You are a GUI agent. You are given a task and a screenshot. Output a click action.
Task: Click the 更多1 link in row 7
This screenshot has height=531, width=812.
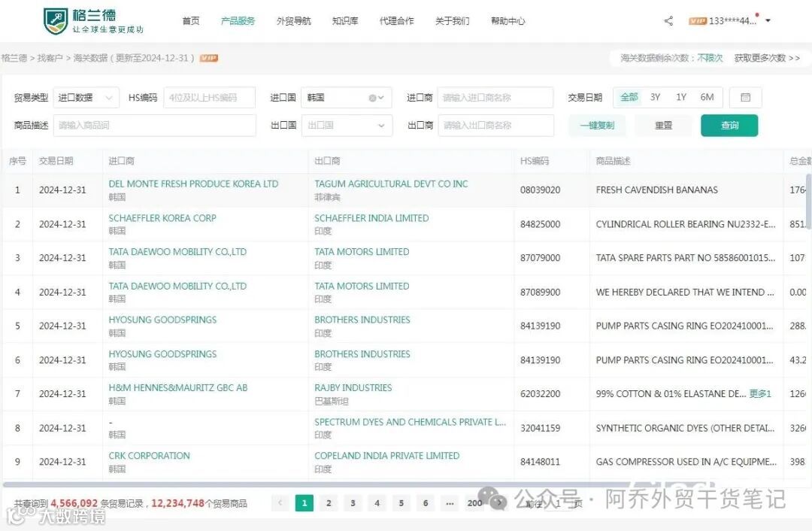[760, 393]
